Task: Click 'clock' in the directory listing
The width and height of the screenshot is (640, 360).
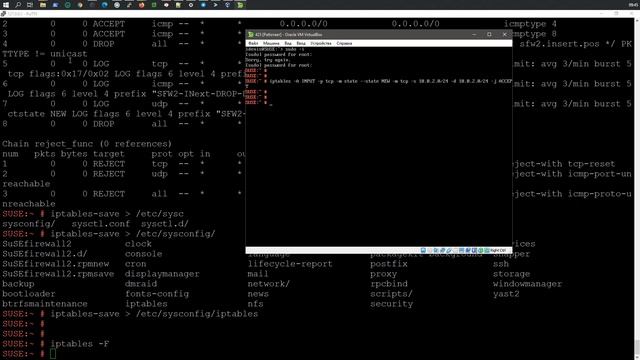Action: click(138, 244)
